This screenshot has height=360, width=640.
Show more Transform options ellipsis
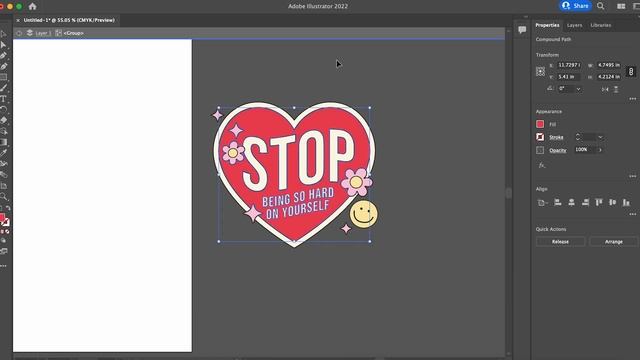632,99
